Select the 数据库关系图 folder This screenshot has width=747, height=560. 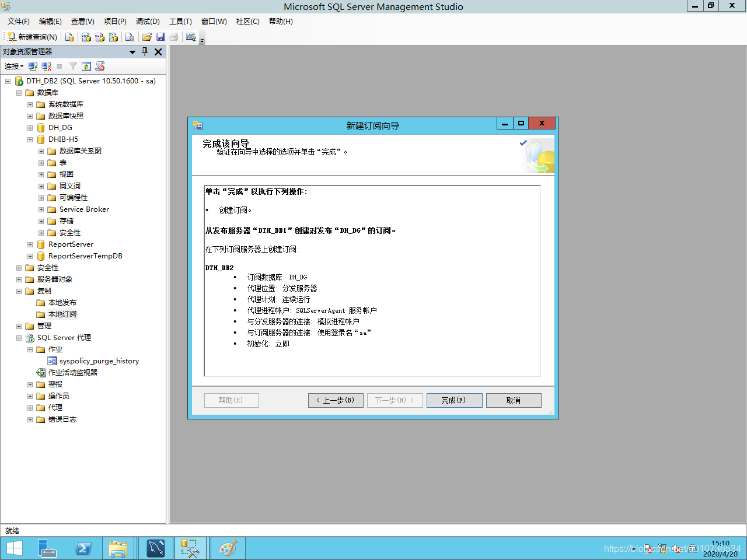coord(81,151)
